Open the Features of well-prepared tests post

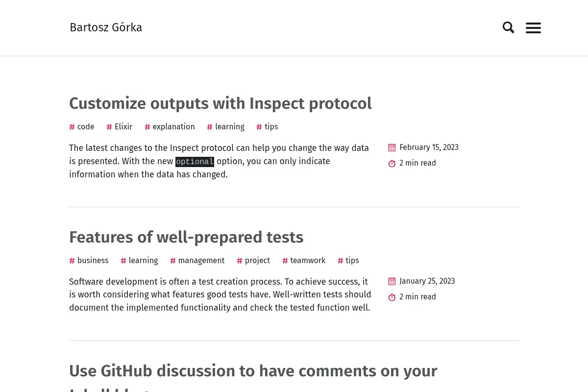click(x=186, y=237)
